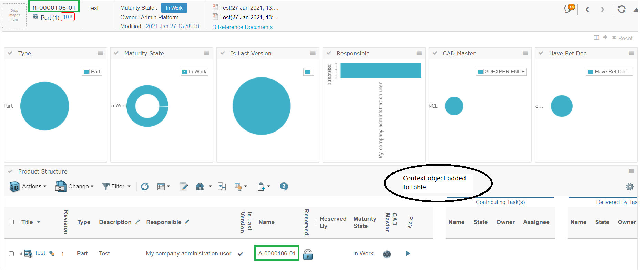Click the blue refresh icon in Product Structure toolbar

[145, 187]
